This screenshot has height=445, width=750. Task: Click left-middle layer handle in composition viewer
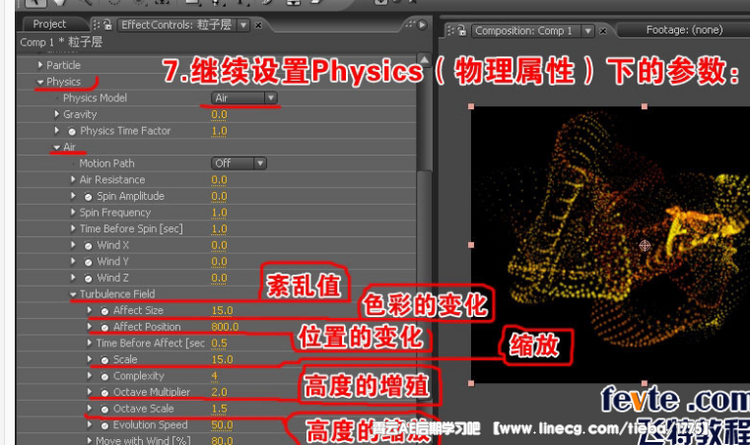point(471,245)
